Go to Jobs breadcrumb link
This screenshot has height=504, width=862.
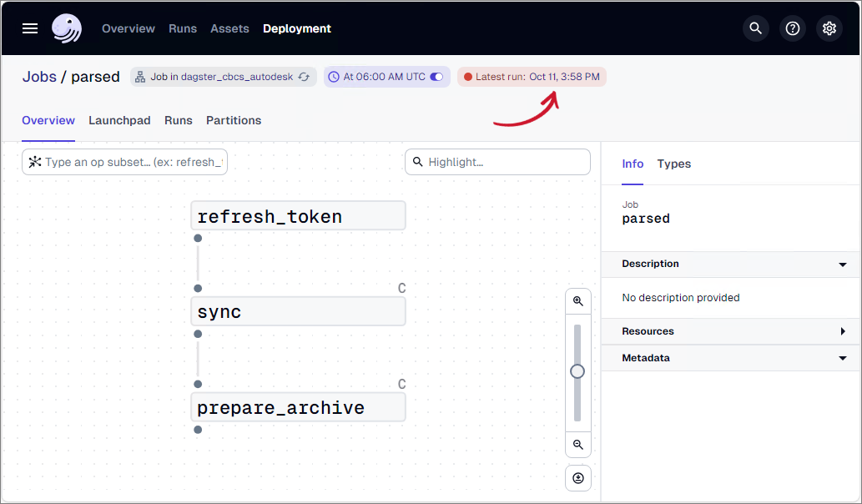[39, 77]
